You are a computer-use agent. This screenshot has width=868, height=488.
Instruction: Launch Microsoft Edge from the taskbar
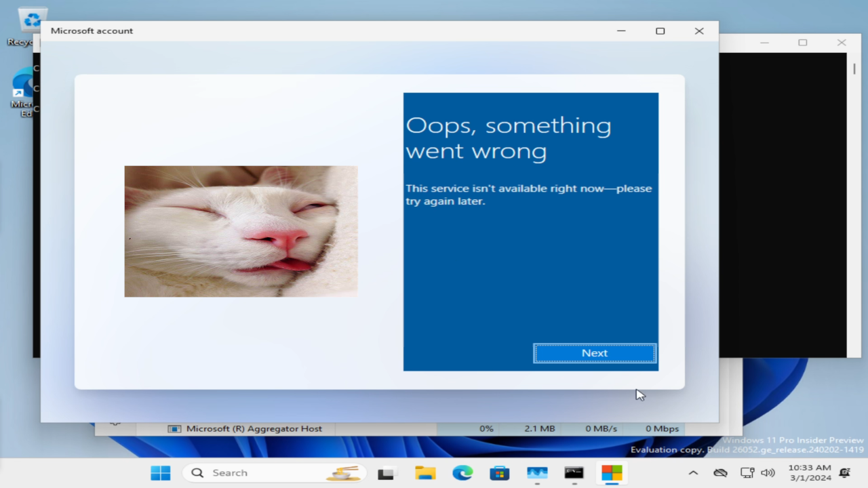click(x=462, y=473)
